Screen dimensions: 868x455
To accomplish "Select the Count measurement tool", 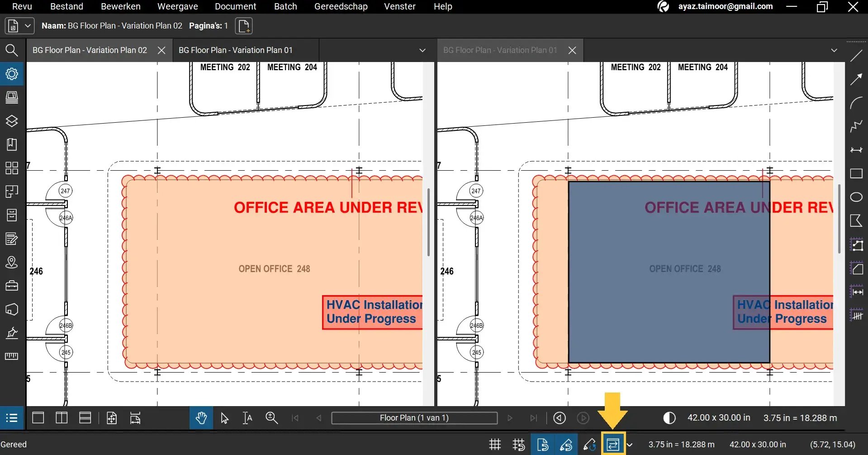I will 856,315.
